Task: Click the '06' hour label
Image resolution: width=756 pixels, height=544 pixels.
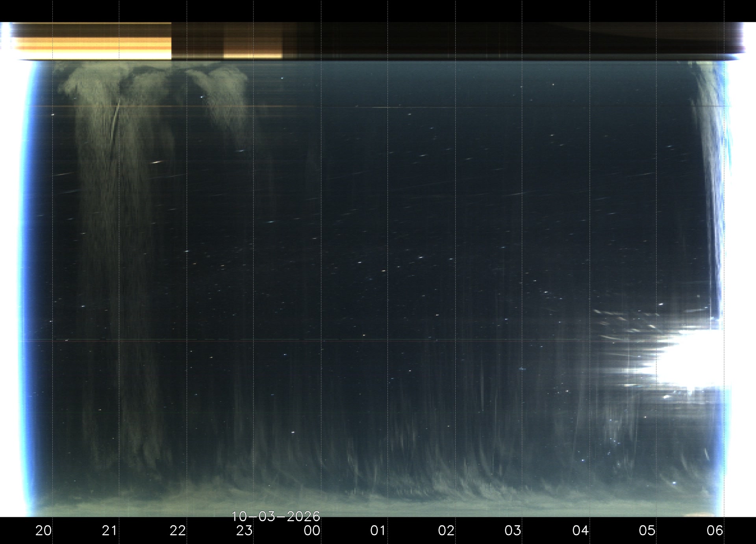Action: tap(715, 531)
